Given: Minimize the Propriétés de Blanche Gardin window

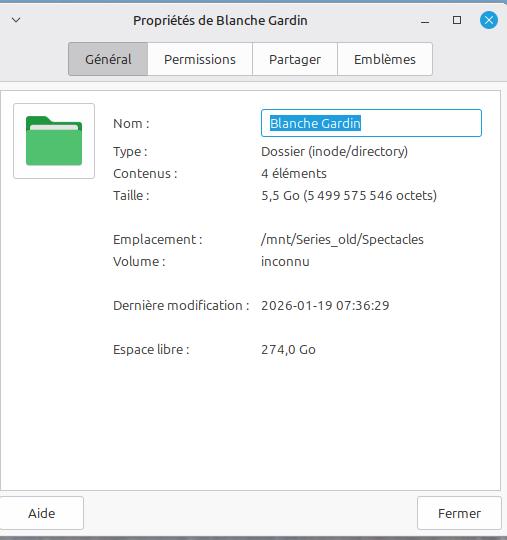Looking at the screenshot, I should coord(425,21).
